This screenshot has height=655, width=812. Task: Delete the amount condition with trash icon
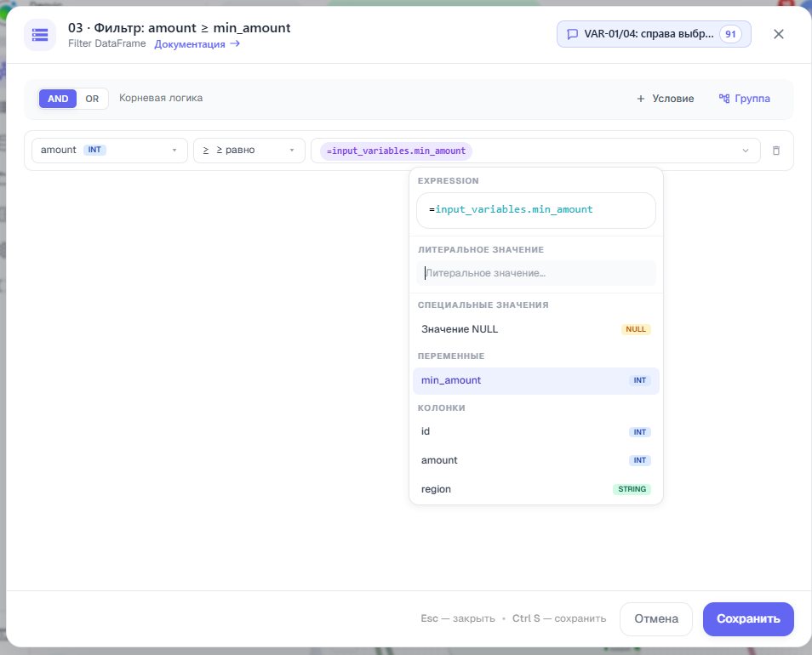775,151
